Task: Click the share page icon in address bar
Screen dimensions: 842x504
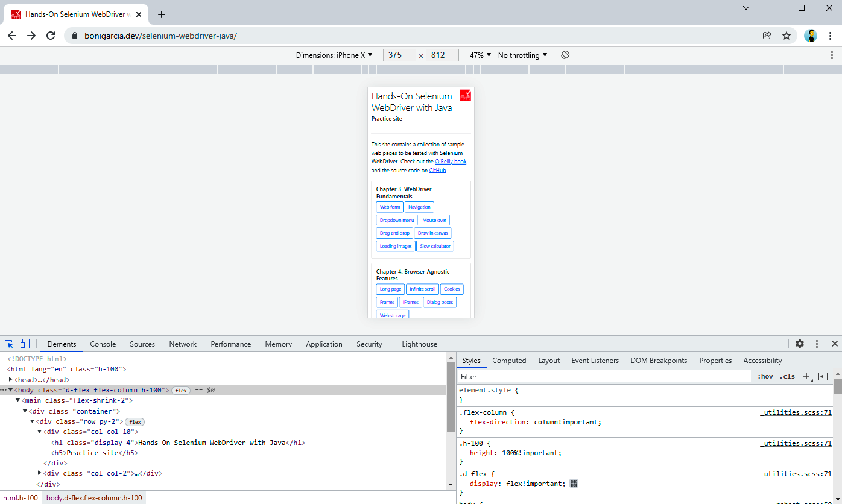Action: coord(767,36)
